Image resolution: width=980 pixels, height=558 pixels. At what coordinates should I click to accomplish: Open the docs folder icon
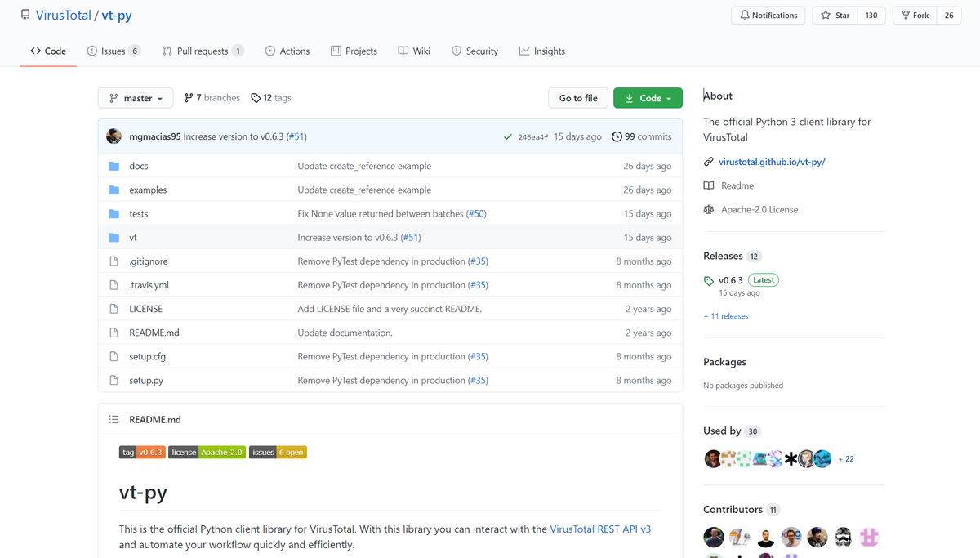pyautogui.click(x=114, y=166)
